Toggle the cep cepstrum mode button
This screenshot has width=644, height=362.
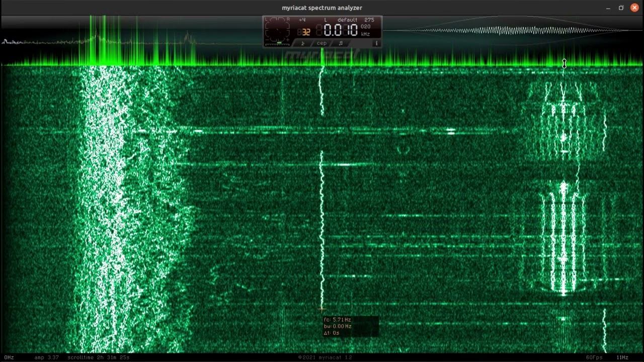tap(322, 43)
